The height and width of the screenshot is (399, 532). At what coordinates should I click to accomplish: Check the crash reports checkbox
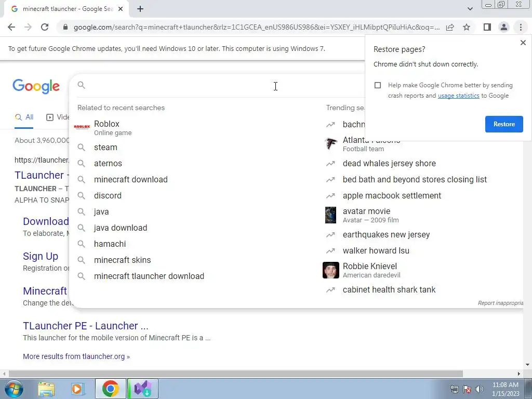point(378,85)
